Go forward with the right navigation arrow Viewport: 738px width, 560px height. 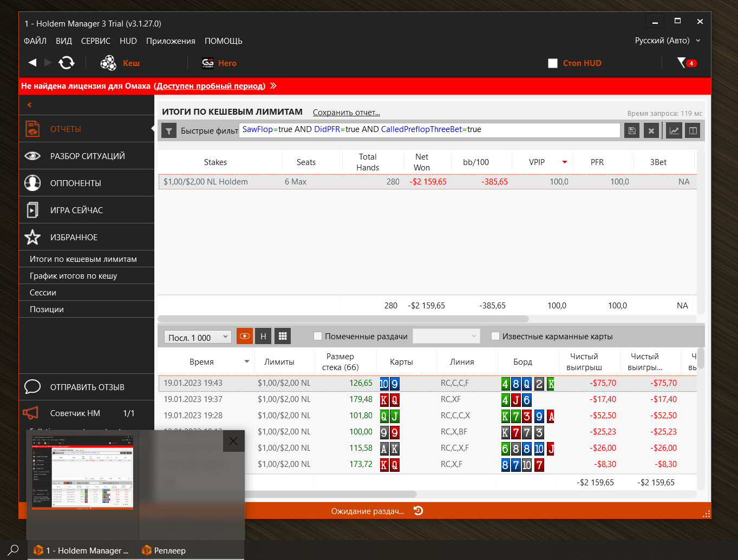[x=48, y=63]
